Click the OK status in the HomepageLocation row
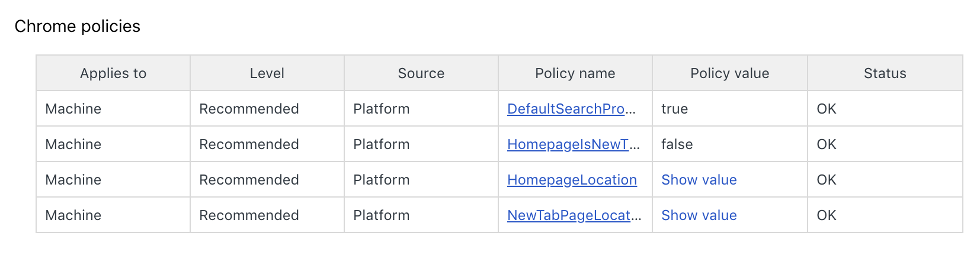This screenshot has height=265, width=980. click(826, 180)
